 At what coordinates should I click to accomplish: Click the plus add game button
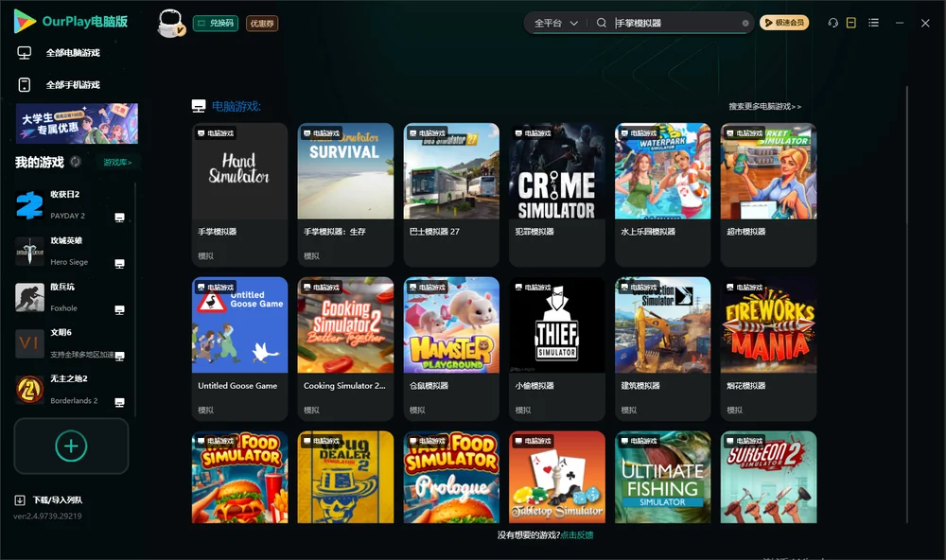point(71,446)
